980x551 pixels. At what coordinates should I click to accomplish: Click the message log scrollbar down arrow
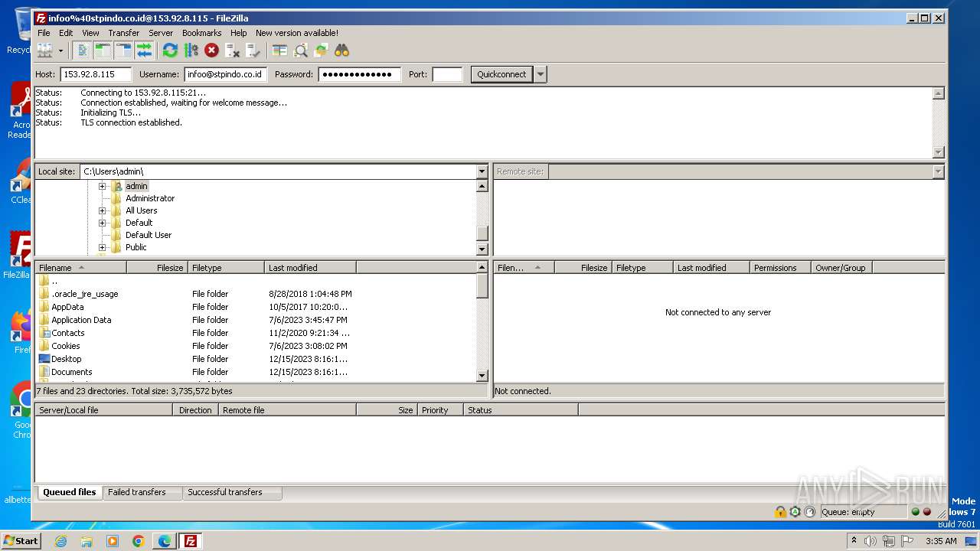pos(938,152)
